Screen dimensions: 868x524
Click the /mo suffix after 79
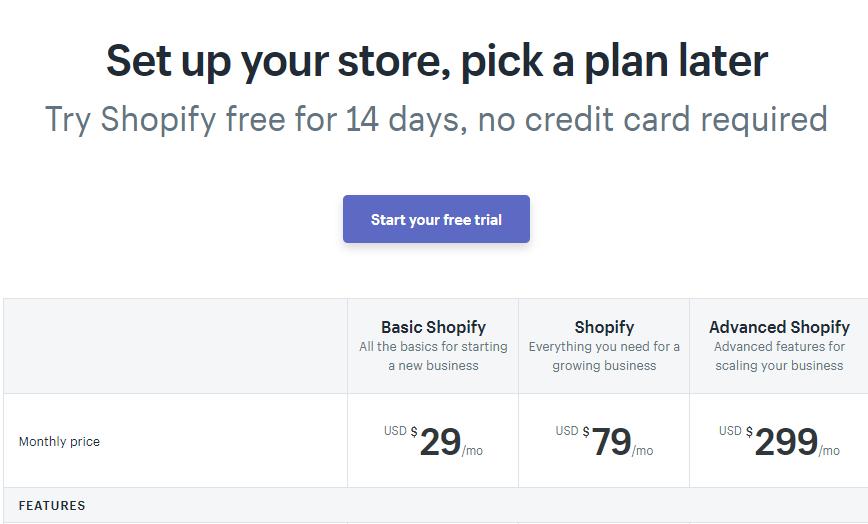643,451
